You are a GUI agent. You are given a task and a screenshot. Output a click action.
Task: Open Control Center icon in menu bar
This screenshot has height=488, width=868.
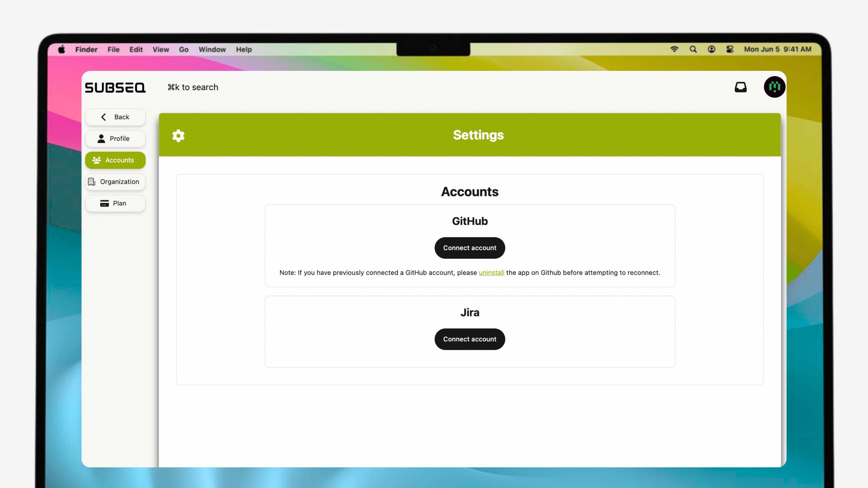(x=729, y=50)
